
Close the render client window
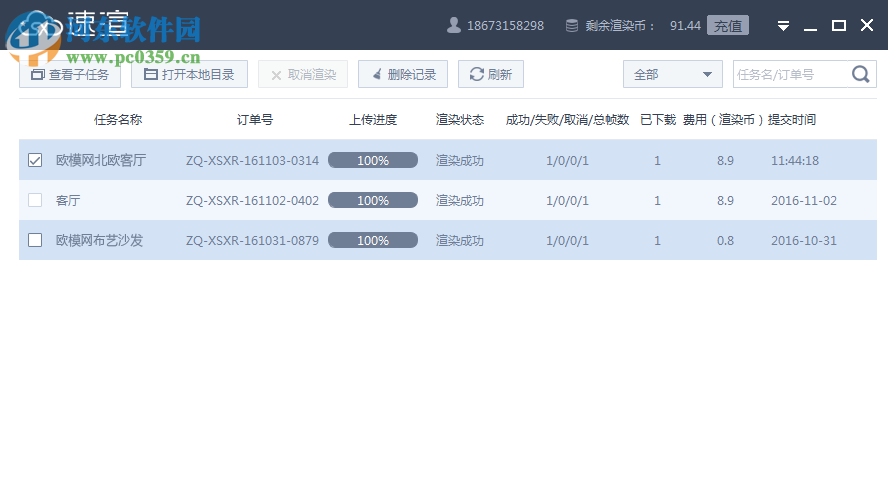[x=866, y=25]
